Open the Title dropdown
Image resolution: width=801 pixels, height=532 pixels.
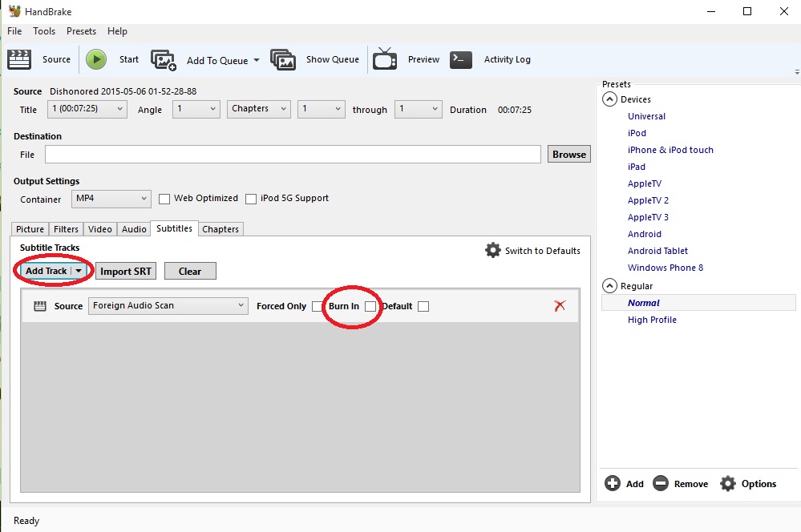(87, 109)
